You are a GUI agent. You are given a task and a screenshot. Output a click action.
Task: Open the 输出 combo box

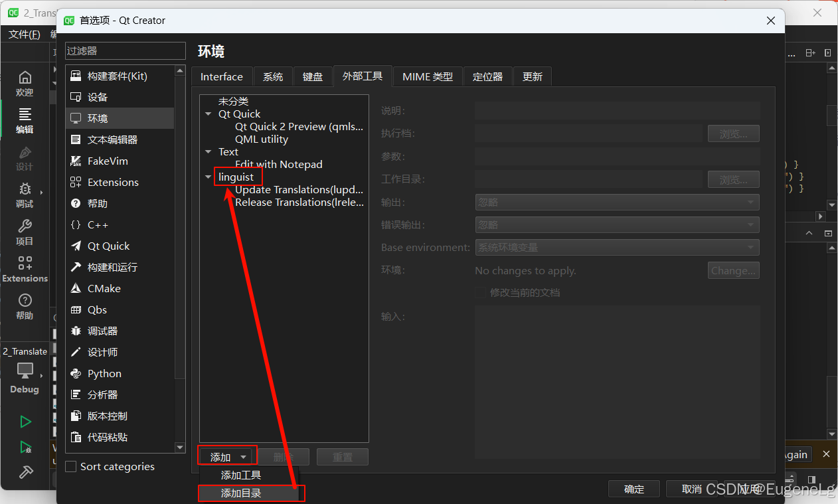coord(617,203)
